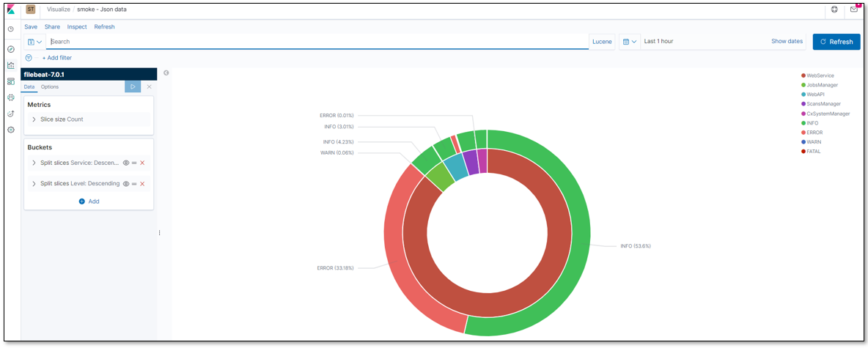Click WebAPI legend color dot

coord(803,95)
